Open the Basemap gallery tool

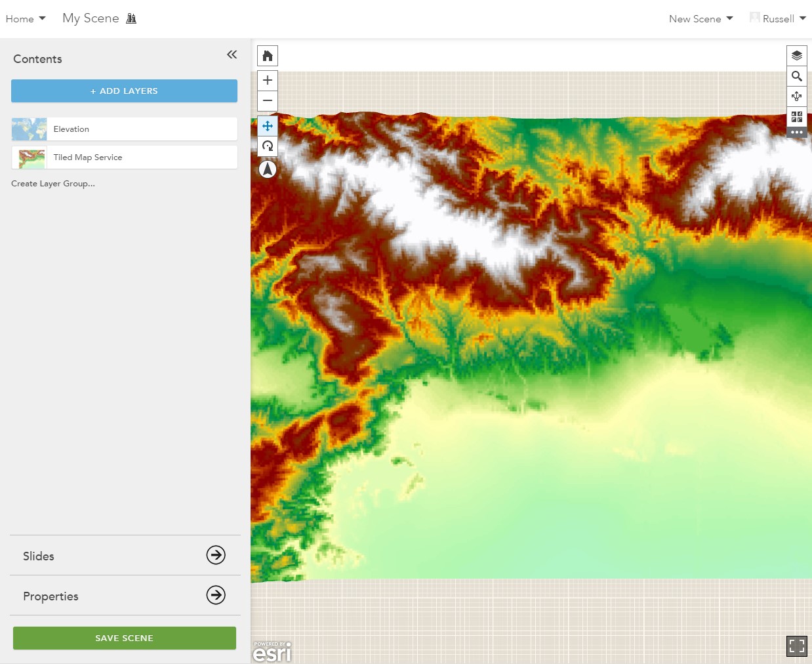(x=797, y=117)
